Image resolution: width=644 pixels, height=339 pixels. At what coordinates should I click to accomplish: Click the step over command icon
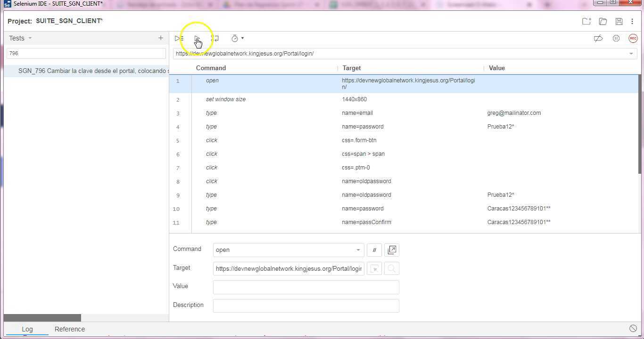(215, 39)
